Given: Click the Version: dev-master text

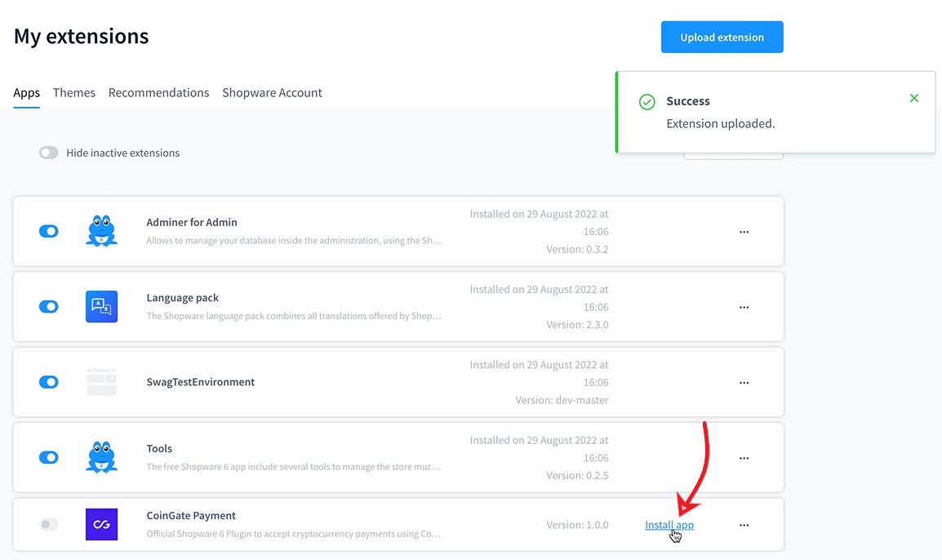Looking at the screenshot, I should click(562, 400).
